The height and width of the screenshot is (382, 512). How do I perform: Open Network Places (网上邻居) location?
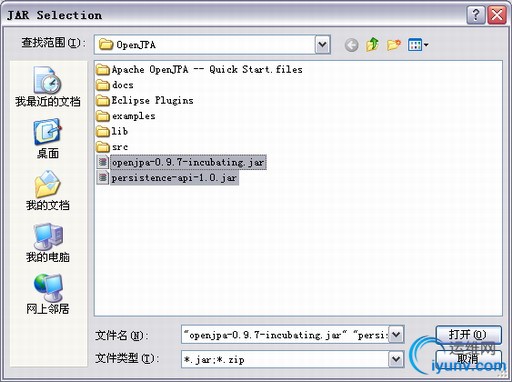[48, 295]
